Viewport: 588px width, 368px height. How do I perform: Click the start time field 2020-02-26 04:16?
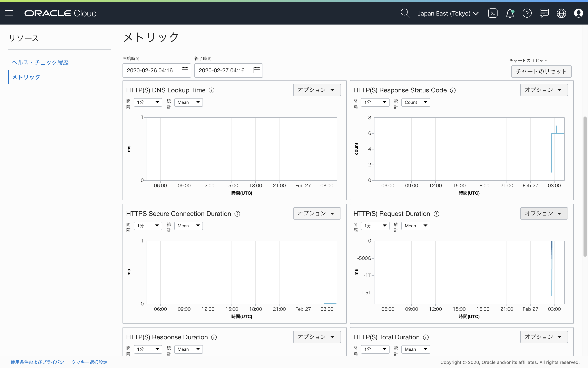pos(157,70)
